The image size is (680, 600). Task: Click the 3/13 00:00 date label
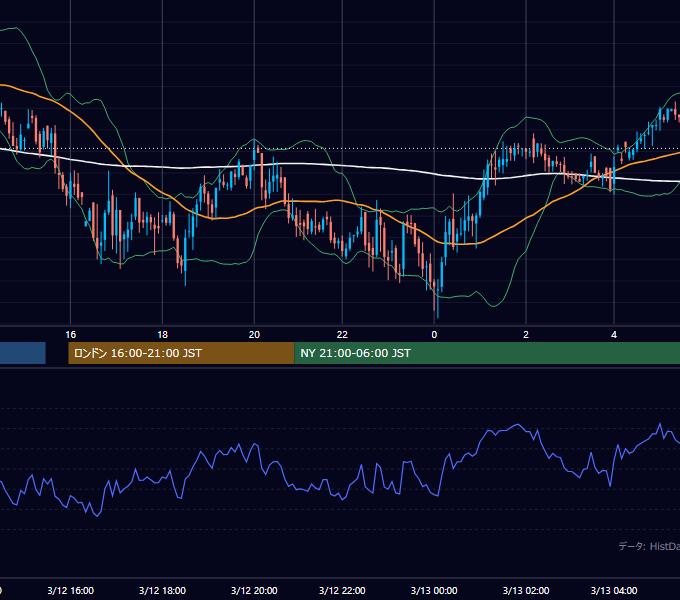coord(434,590)
